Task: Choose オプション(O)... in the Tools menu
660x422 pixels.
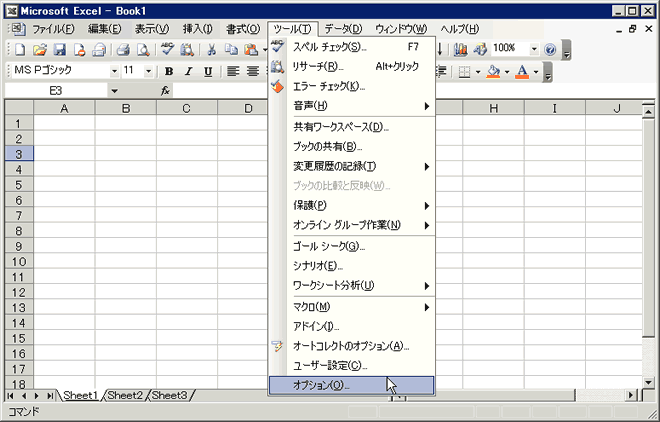Action: point(351,385)
